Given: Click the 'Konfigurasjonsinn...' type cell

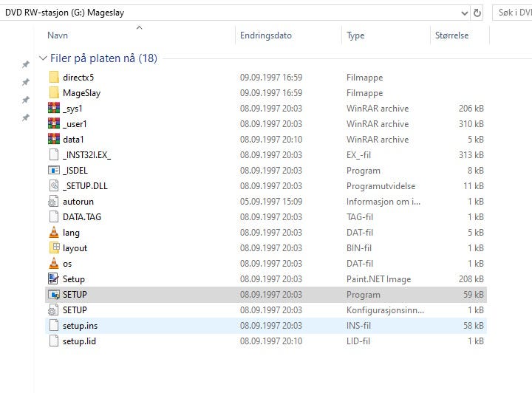Looking at the screenshot, I should (x=385, y=310).
